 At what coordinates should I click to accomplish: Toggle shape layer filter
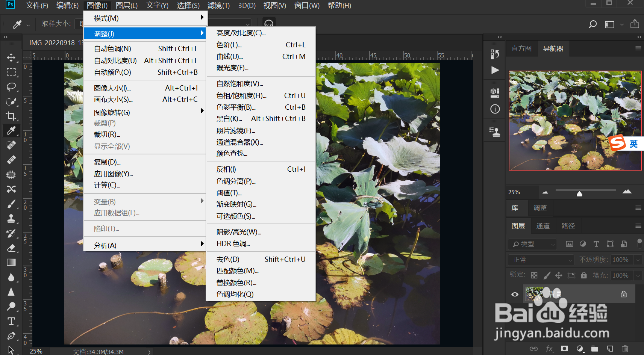tap(610, 244)
